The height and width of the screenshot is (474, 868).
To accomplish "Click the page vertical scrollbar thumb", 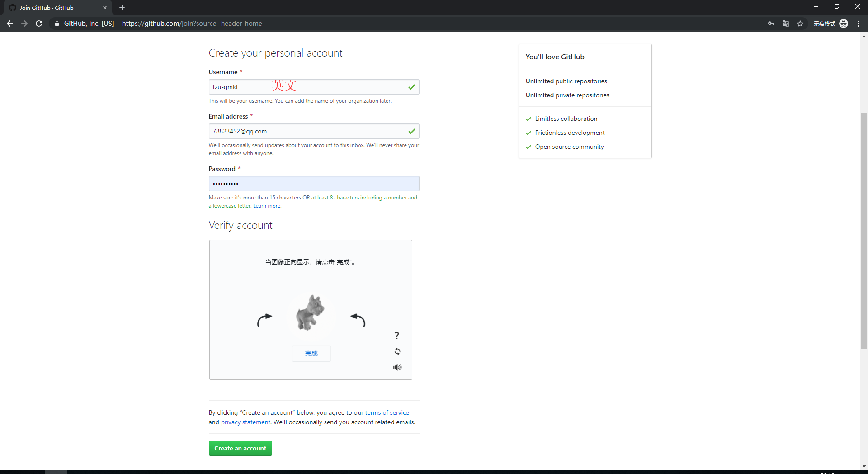I will coord(864,231).
